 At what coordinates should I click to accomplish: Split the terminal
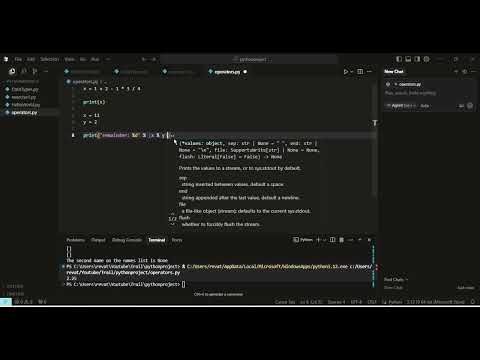[332, 240]
